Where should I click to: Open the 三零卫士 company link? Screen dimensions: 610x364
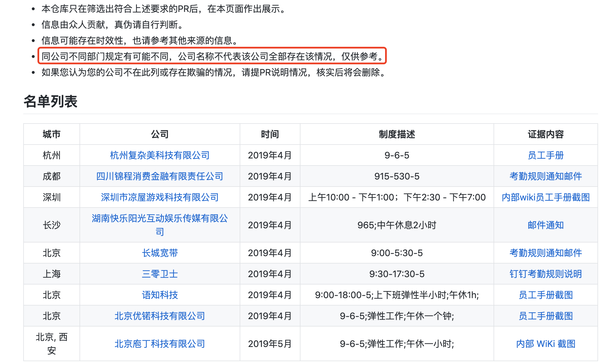(x=160, y=274)
